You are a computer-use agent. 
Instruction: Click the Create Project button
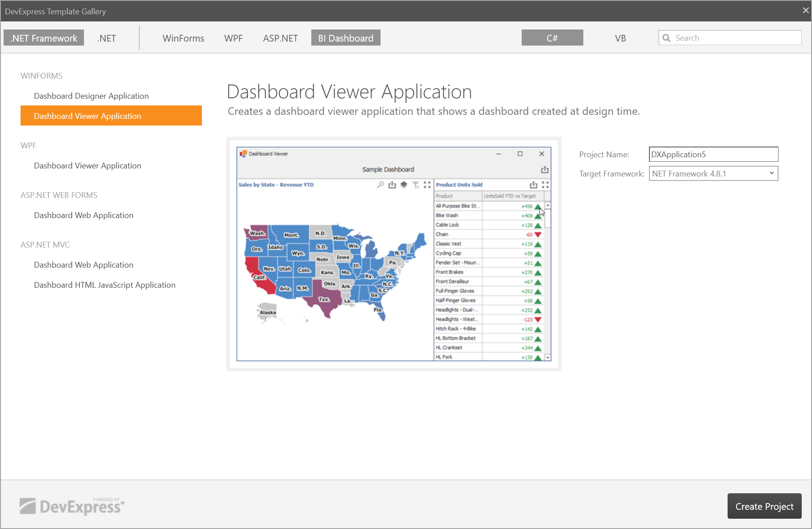(764, 506)
